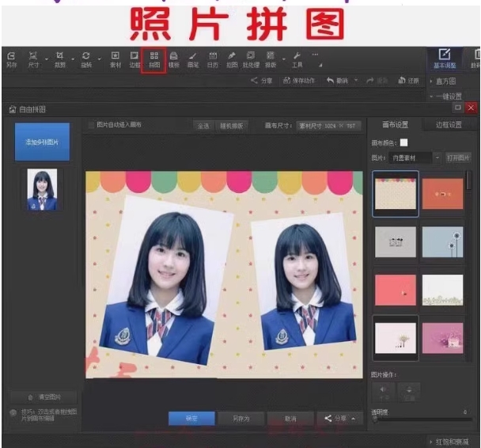Expand the 分享 share dropdown at bottom
This screenshot has height=448, width=481.
coord(336,418)
